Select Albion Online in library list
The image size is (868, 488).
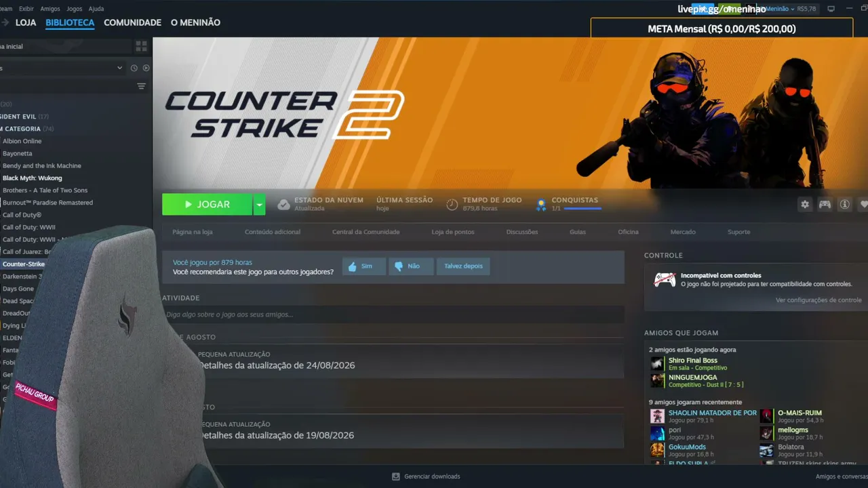tap(22, 141)
